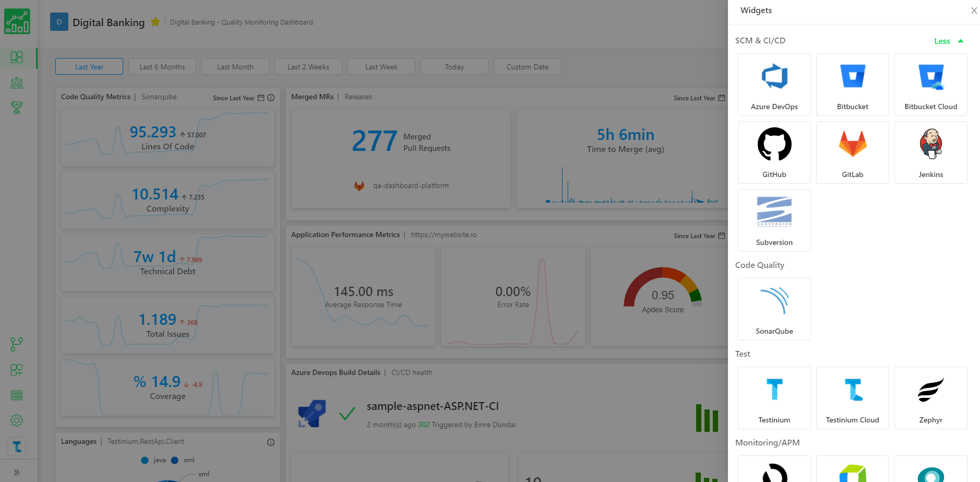
Task: Open the dashboards icon in the sidebar
Action: point(17,57)
